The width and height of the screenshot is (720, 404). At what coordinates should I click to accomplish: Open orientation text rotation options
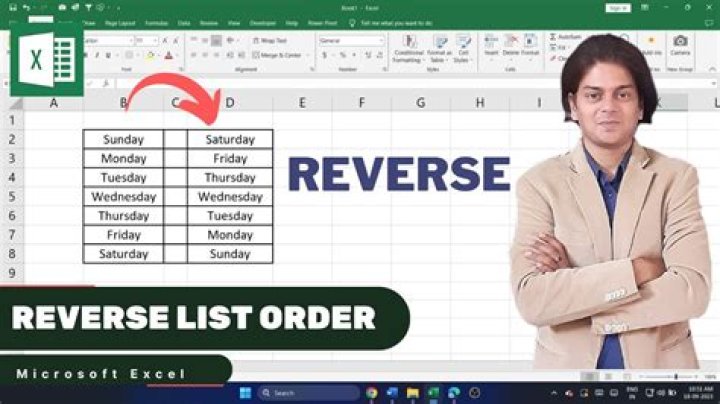coord(231,40)
